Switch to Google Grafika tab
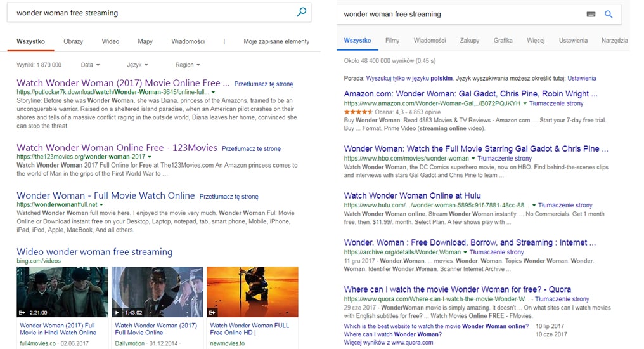Screen dimensions: 644x349 point(503,40)
